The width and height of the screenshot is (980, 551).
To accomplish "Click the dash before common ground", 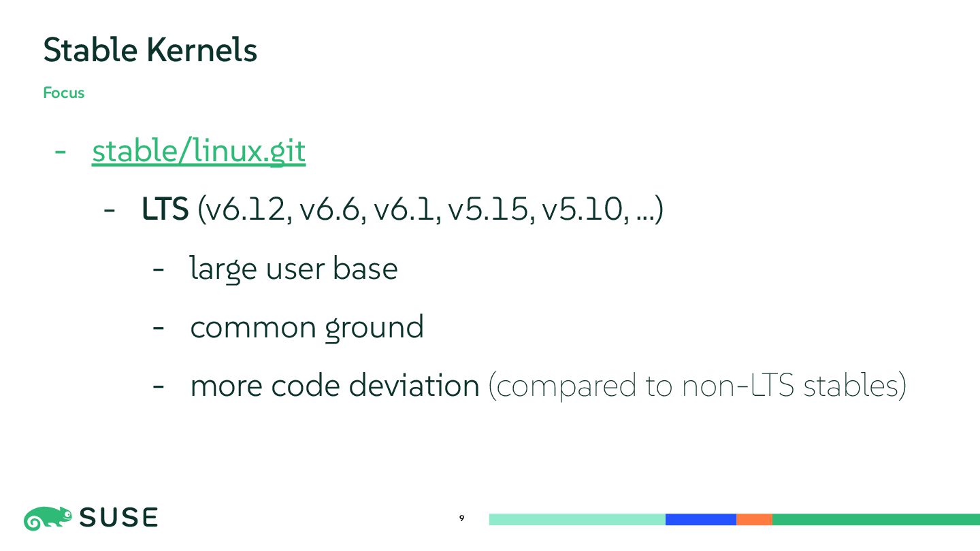I will click(x=159, y=328).
